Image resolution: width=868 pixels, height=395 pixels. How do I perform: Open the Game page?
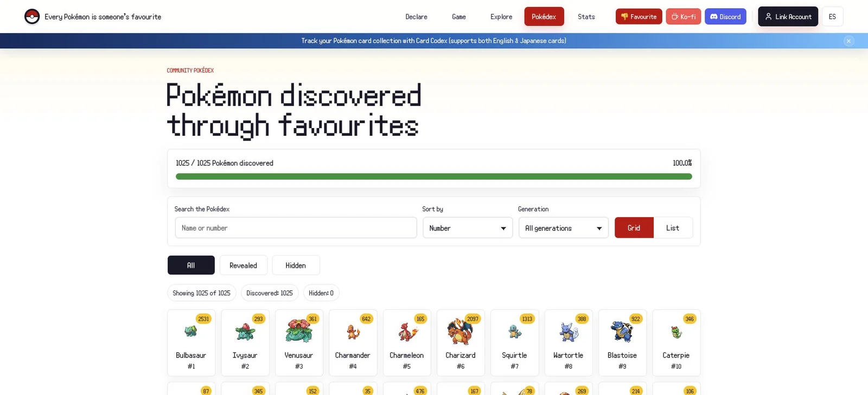click(459, 17)
